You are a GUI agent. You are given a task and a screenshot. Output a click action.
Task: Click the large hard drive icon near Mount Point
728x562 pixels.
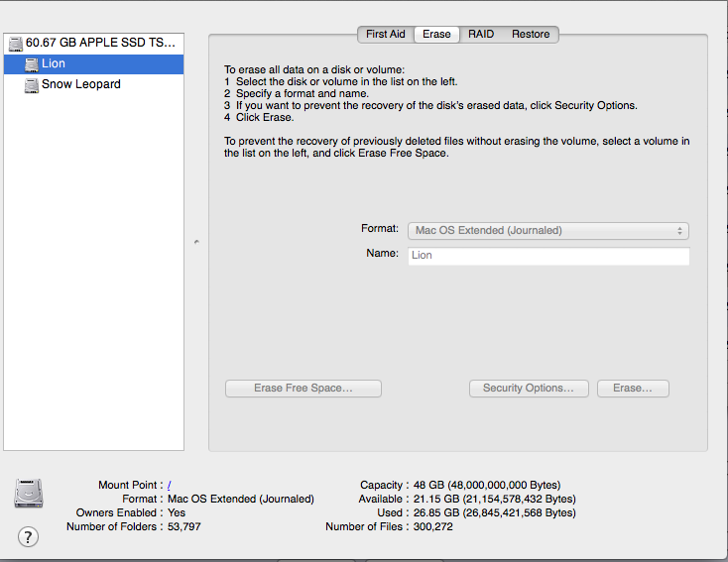click(29, 493)
